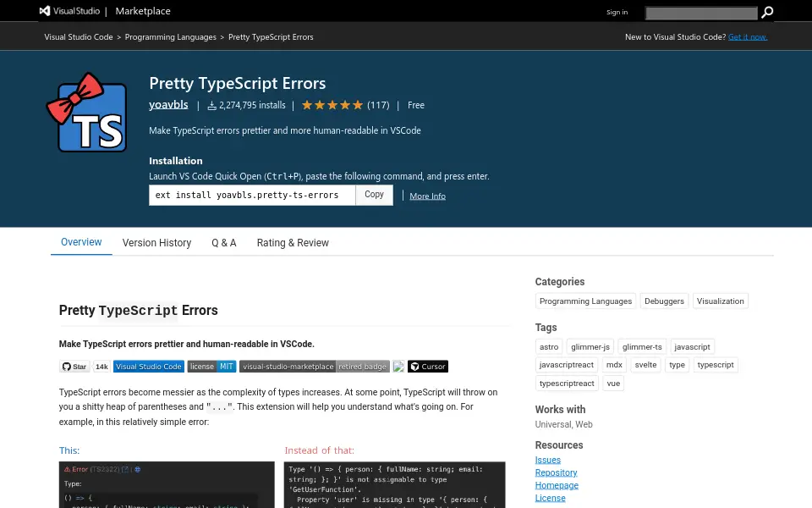The image size is (812, 508).
Task: Click the astro tag
Action: [x=549, y=347]
